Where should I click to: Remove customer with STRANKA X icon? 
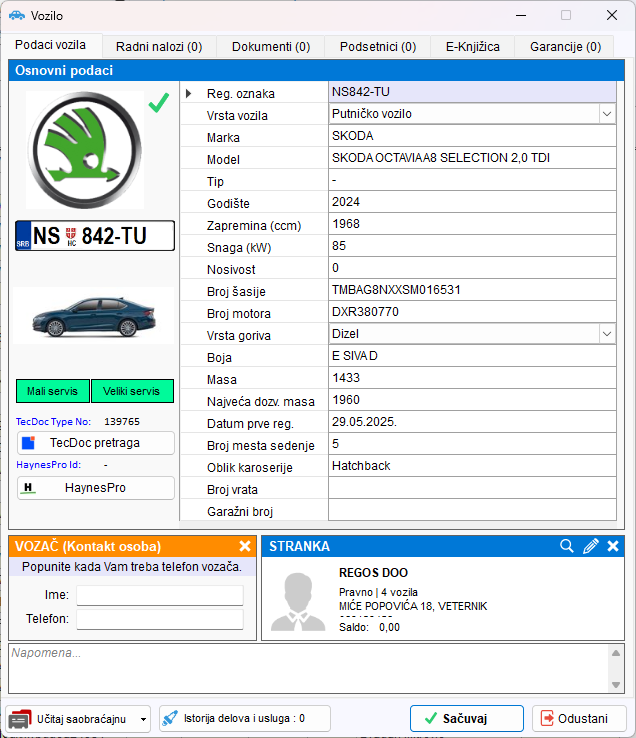613,546
